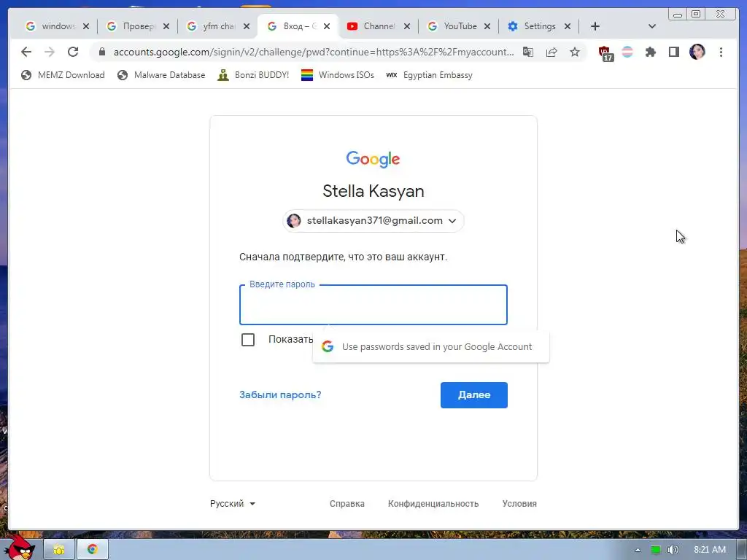Focus the 'Введите пароль' password field
747x560 pixels.
point(373,305)
